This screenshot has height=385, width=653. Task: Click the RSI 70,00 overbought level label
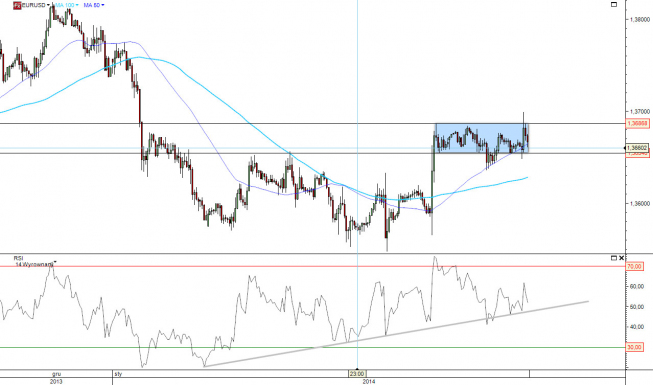[635, 266]
